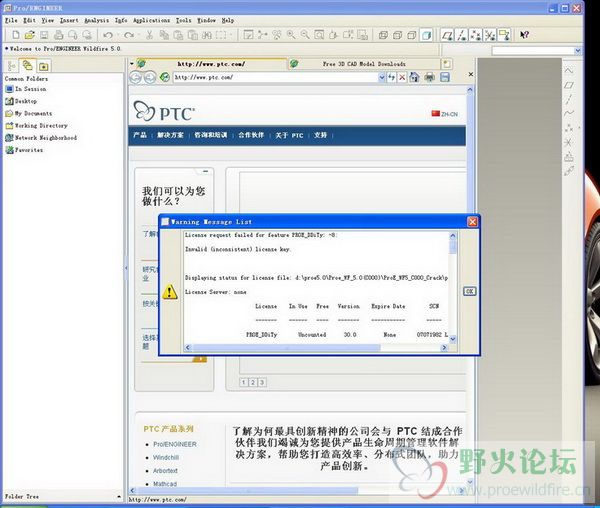Image resolution: width=600 pixels, height=508 pixels.
Task: Open the View menu
Action: click(x=47, y=20)
